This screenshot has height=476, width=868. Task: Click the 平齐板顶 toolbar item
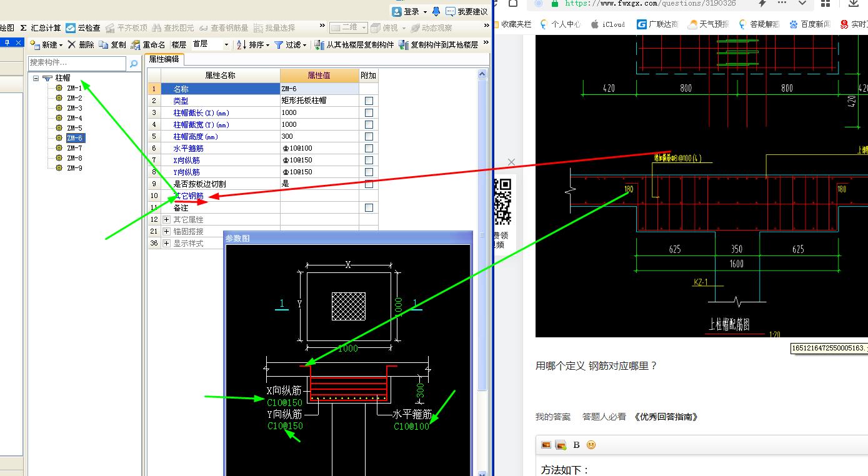(x=127, y=28)
